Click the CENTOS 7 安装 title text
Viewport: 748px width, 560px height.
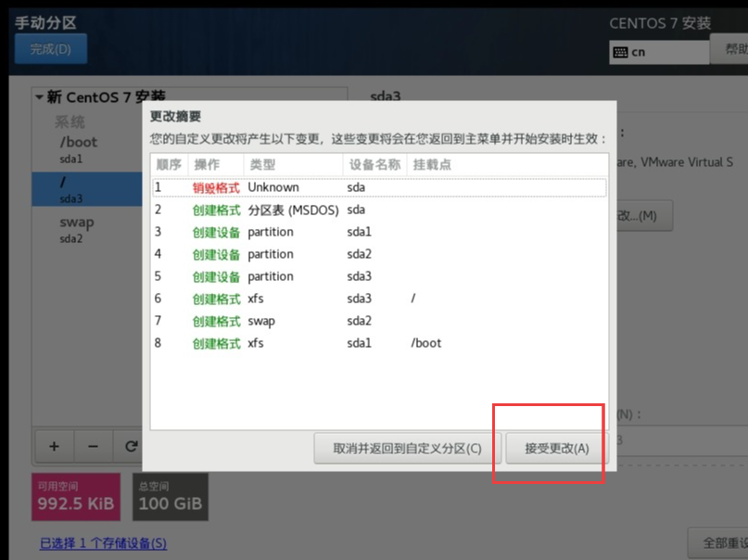point(660,23)
